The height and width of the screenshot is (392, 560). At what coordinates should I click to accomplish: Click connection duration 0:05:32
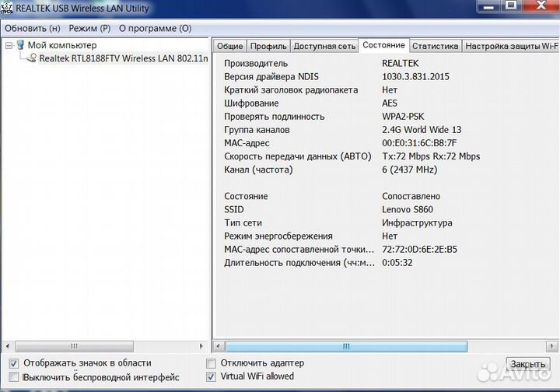(397, 263)
